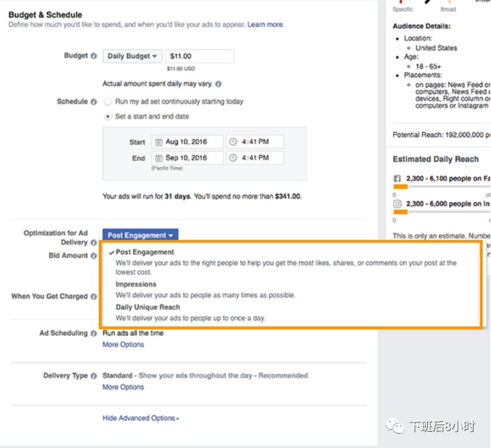Click the '18 - 65+' age text

pos(428,66)
